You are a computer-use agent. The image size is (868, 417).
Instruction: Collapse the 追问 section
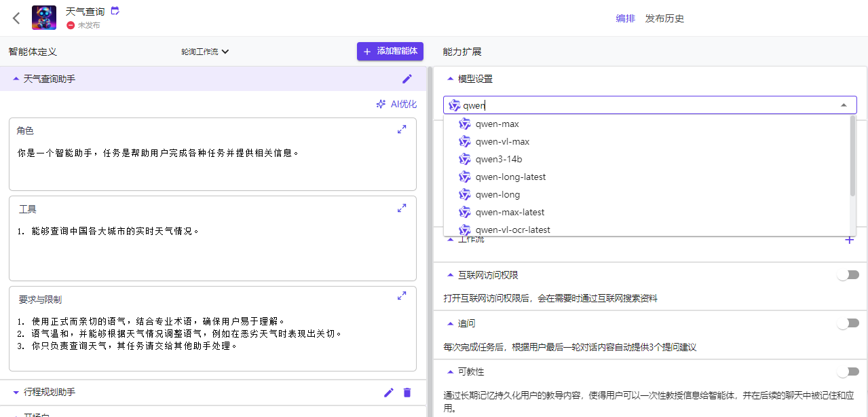(x=451, y=323)
